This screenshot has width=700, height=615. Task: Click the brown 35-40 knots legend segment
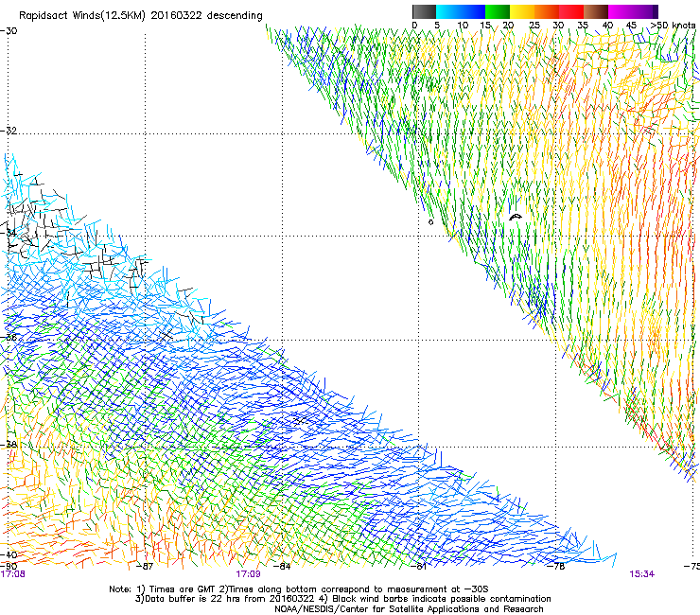pos(596,11)
